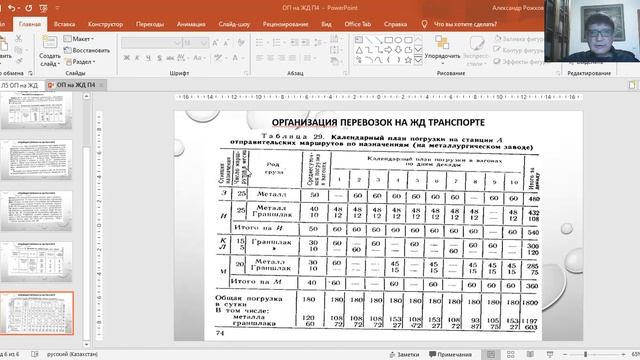
Task: Open the Раздел section dropdown
Action: [80, 62]
